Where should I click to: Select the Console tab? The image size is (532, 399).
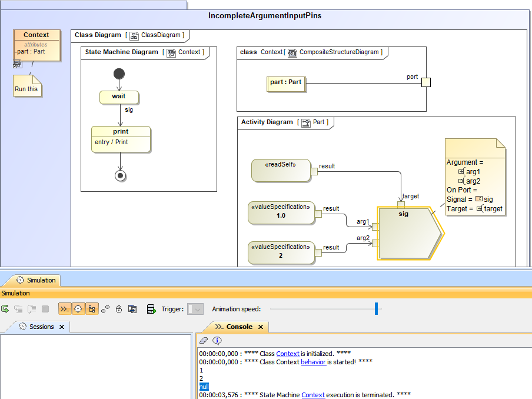coord(239,327)
